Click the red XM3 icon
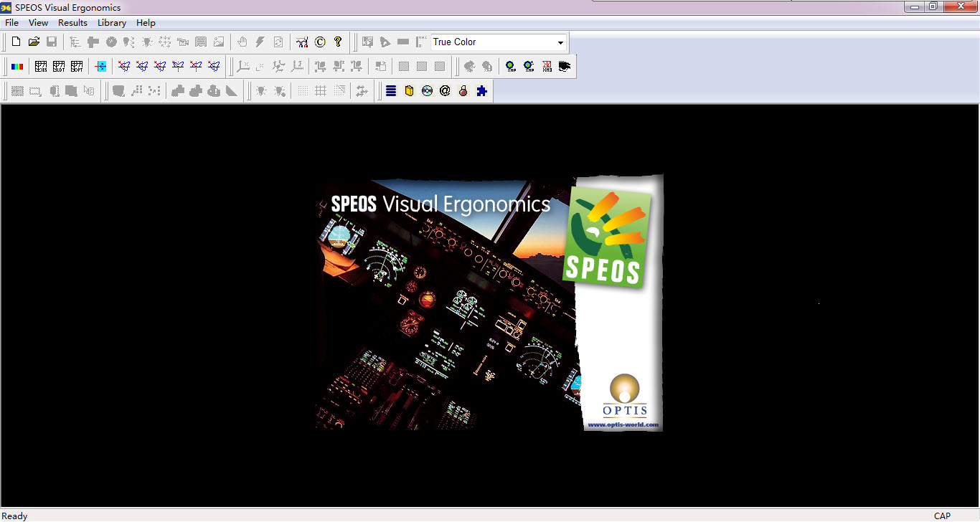 click(x=547, y=67)
